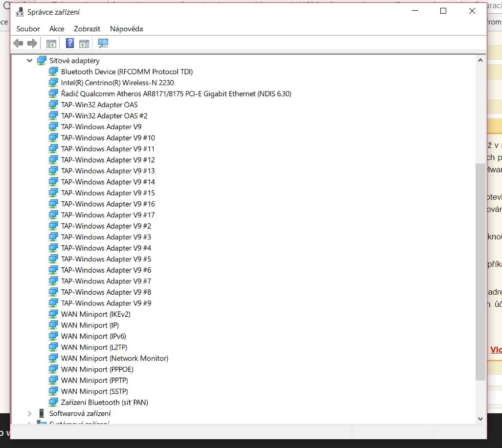502x448 pixels.
Task: Select WAN Miniport (L2TP) device
Action: coord(94,347)
